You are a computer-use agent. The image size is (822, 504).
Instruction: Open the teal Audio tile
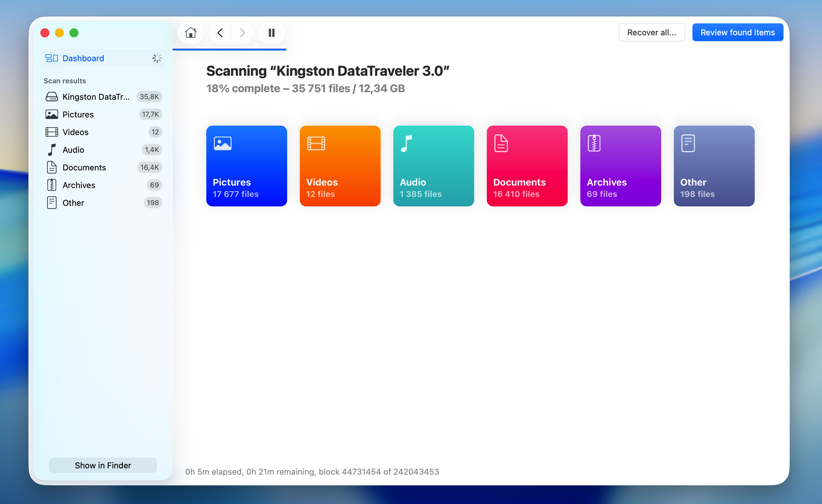click(x=433, y=166)
